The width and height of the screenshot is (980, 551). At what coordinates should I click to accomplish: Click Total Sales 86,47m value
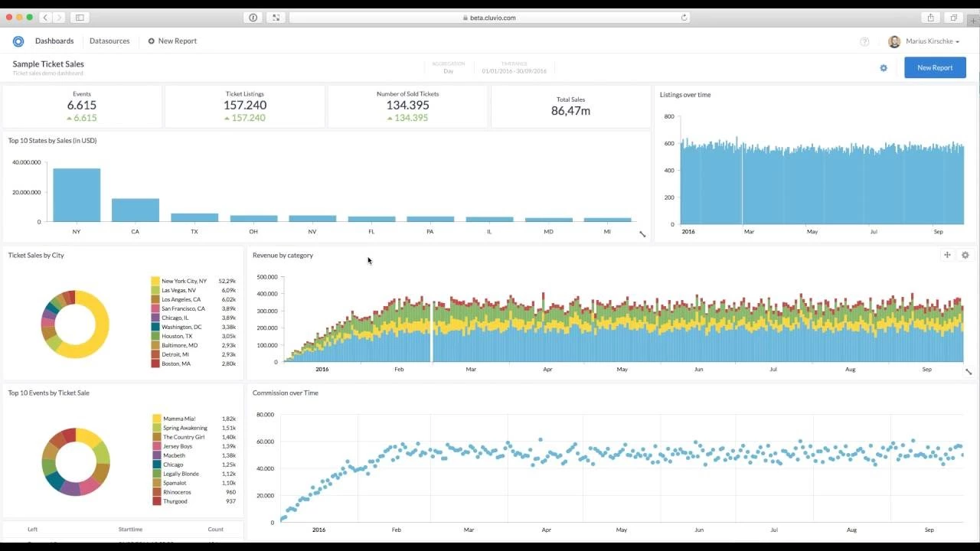pyautogui.click(x=570, y=111)
